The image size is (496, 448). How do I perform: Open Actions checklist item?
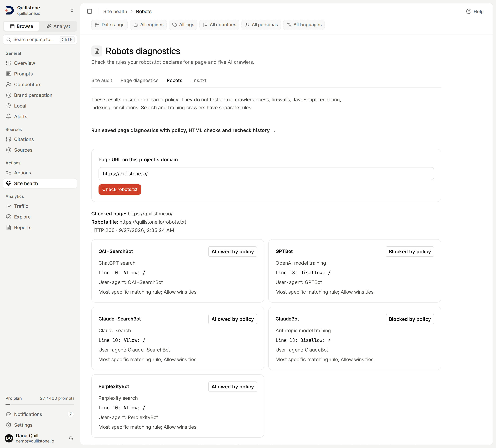[40, 173]
